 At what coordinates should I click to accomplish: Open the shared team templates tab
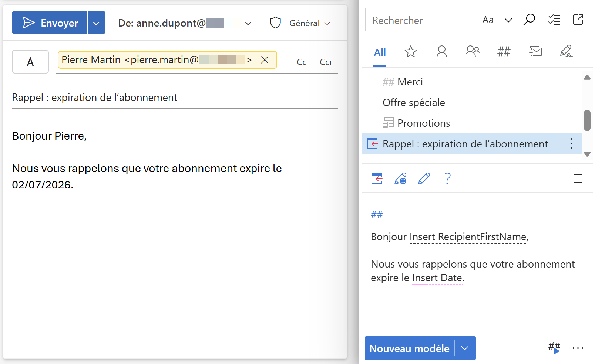click(473, 51)
